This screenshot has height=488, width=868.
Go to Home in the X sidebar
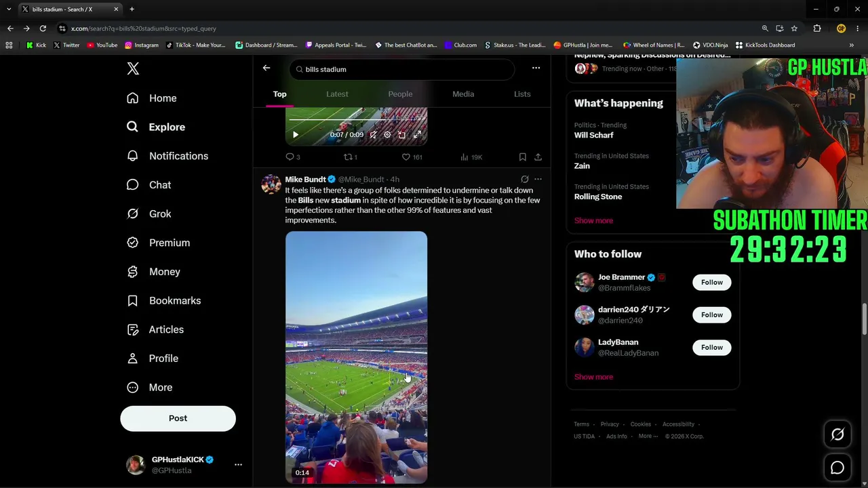(x=152, y=98)
